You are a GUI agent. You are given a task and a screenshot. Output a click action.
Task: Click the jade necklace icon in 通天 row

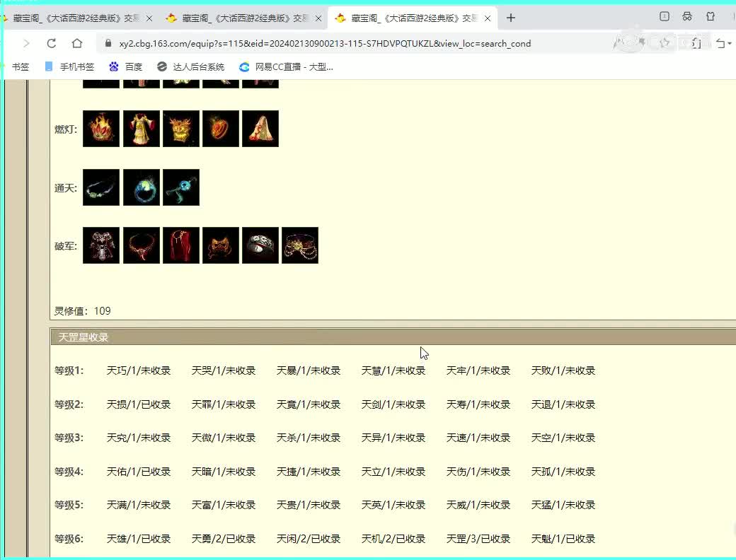tap(101, 187)
